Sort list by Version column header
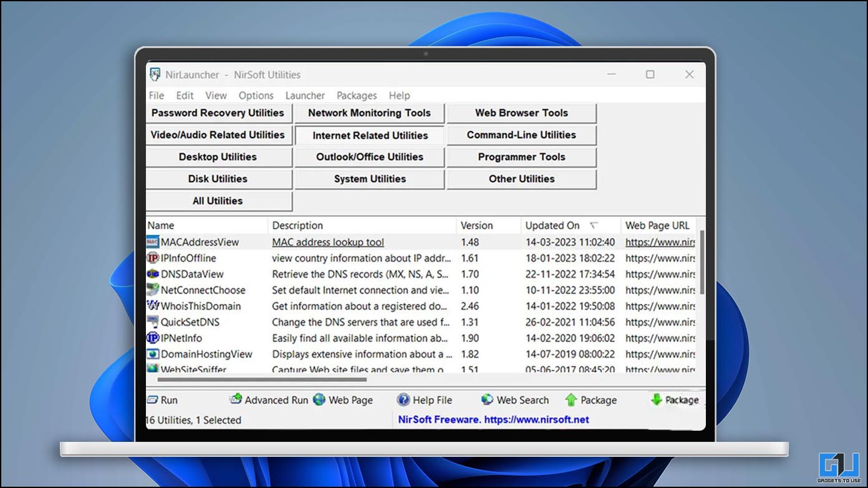This screenshot has height=488, width=868. (489, 226)
